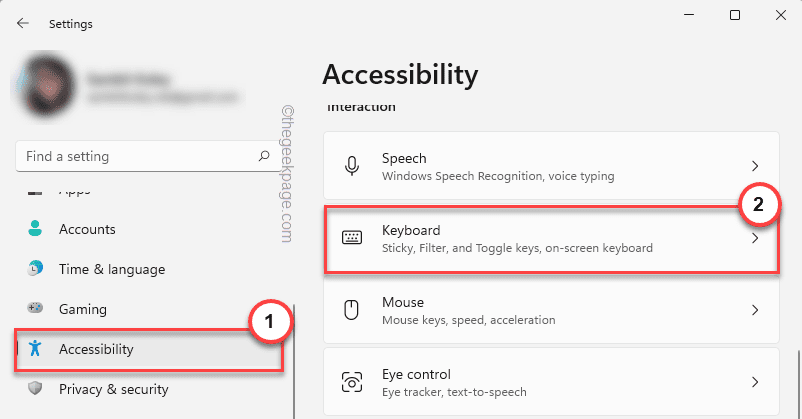Click the Mouse icon in list
Image resolution: width=802 pixels, height=419 pixels.
(351, 310)
